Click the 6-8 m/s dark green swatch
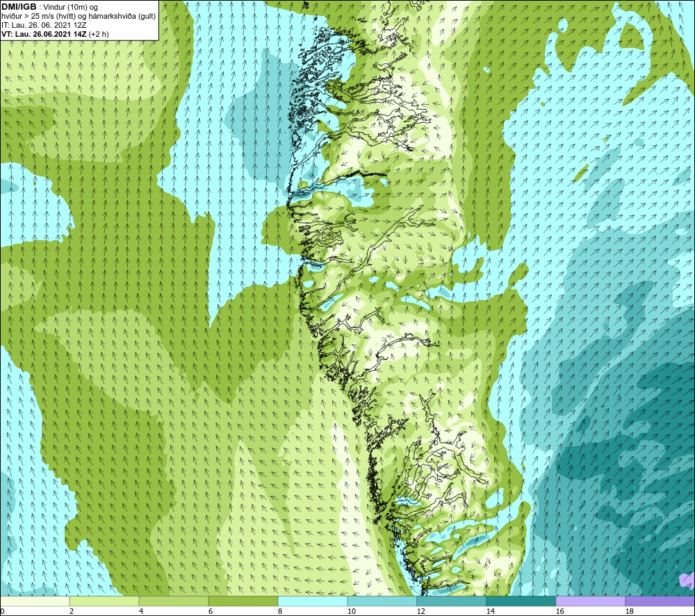The image size is (695, 616). [x=243, y=601]
